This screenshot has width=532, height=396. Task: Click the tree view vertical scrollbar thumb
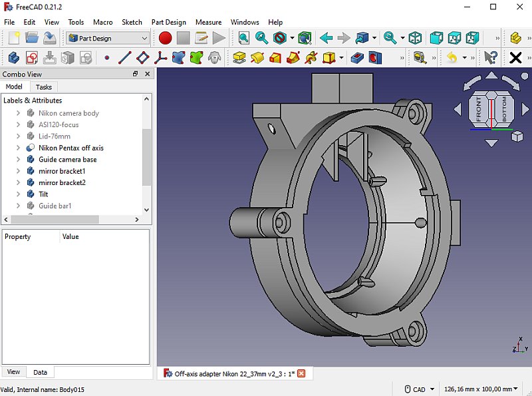[x=146, y=157]
